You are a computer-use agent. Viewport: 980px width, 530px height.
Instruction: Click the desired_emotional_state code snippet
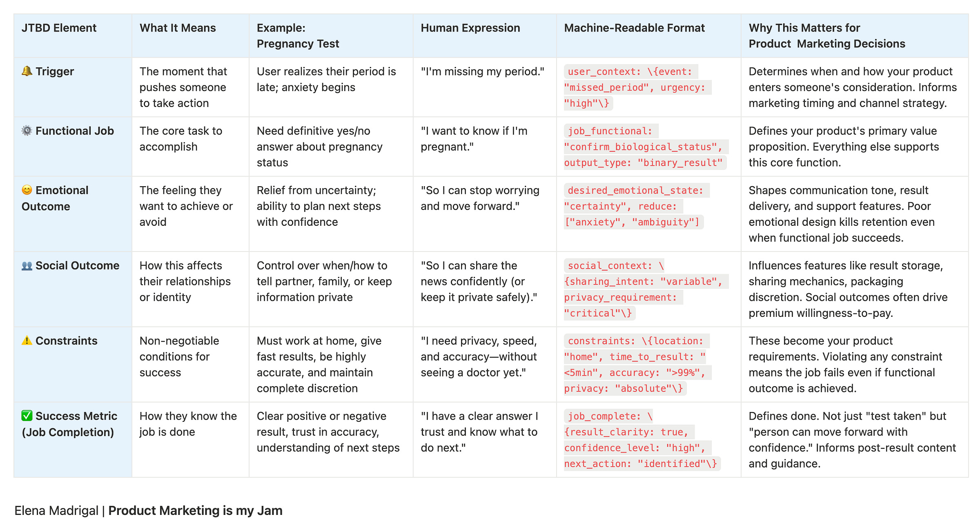(635, 206)
